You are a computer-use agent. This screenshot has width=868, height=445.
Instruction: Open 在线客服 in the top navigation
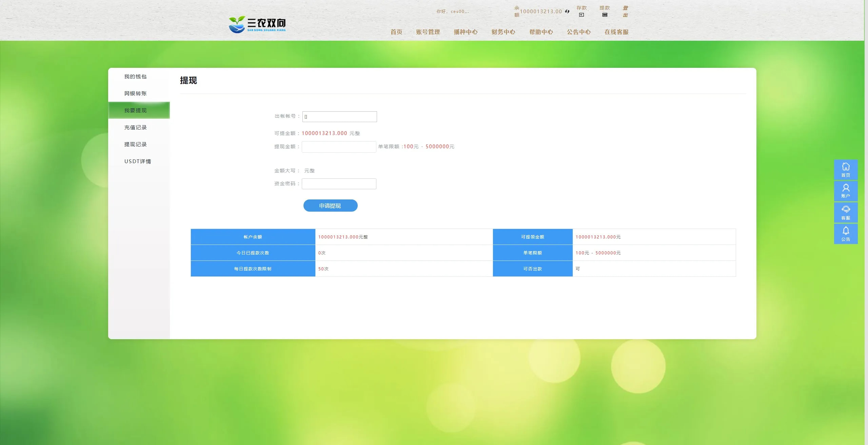[616, 32]
